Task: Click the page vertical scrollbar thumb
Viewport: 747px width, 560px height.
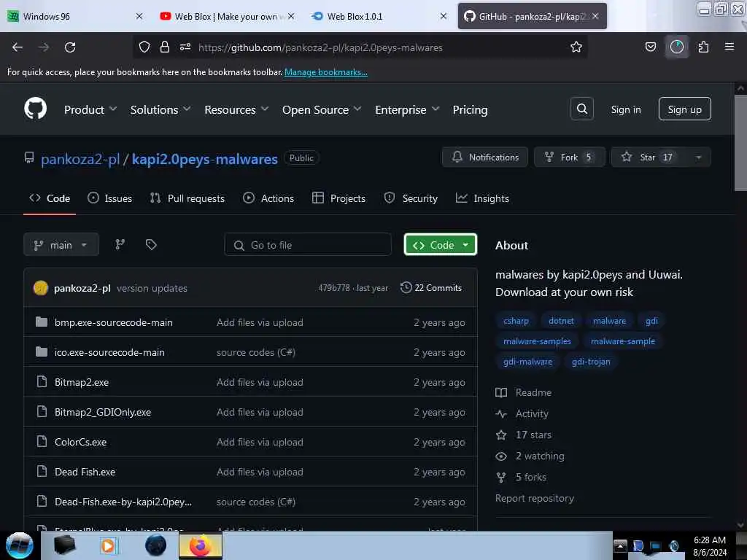Action: click(740, 143)
